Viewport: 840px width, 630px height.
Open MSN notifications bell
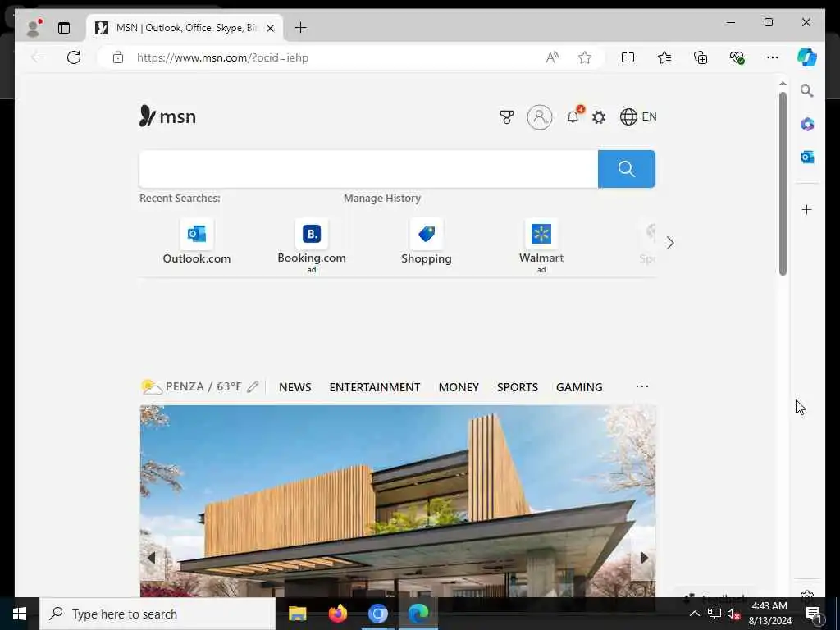[x=573, y=116]
